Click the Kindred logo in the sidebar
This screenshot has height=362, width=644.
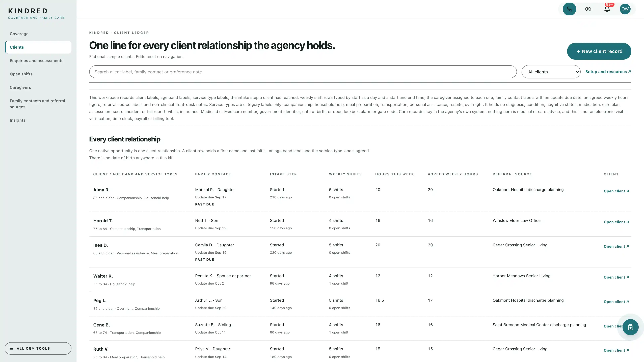[x=36, y=13]
